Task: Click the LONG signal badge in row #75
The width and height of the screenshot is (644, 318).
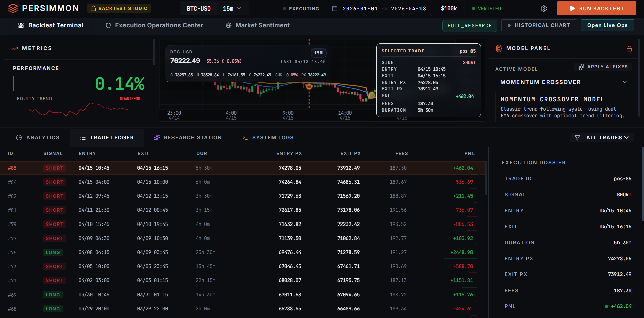Action: 53,252
